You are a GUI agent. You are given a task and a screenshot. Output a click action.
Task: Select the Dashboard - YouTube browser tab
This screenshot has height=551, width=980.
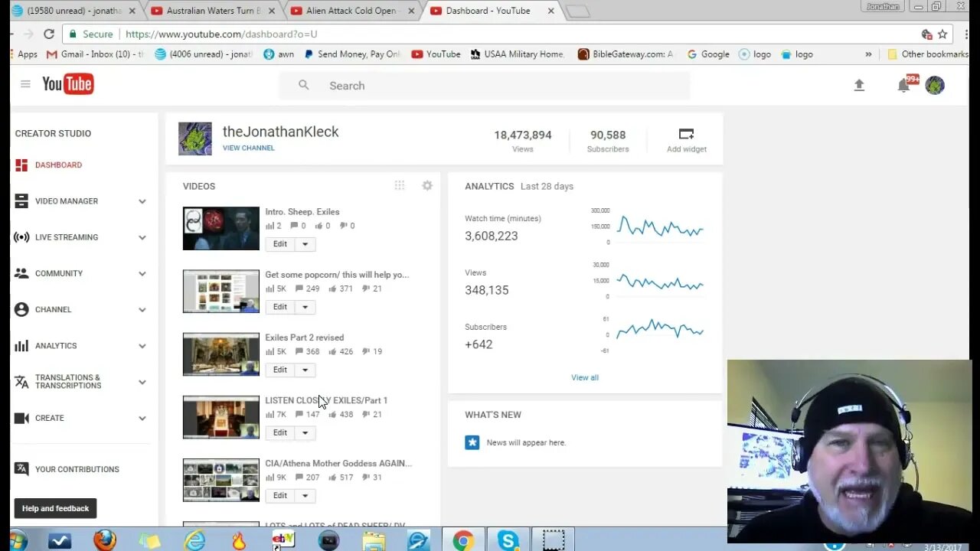point(493,11)
